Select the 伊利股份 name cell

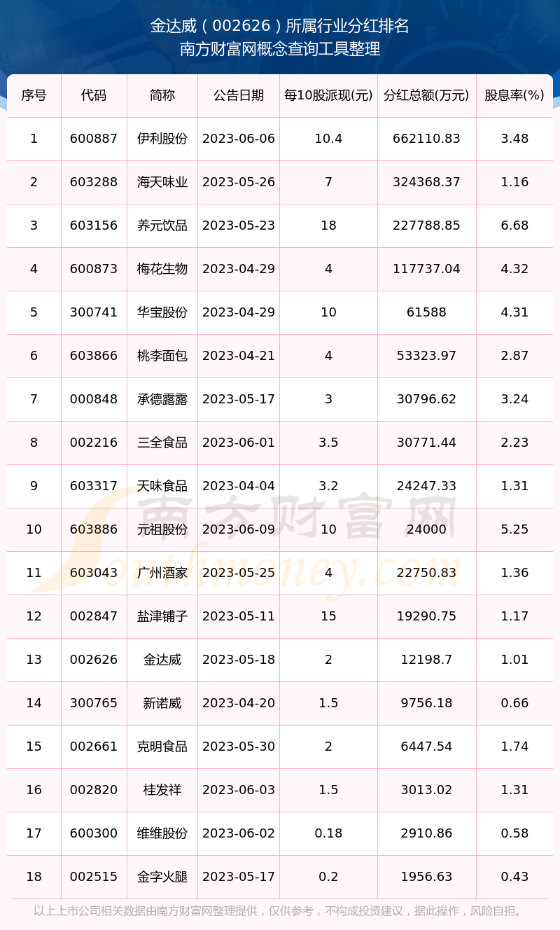tap(162, 139)
